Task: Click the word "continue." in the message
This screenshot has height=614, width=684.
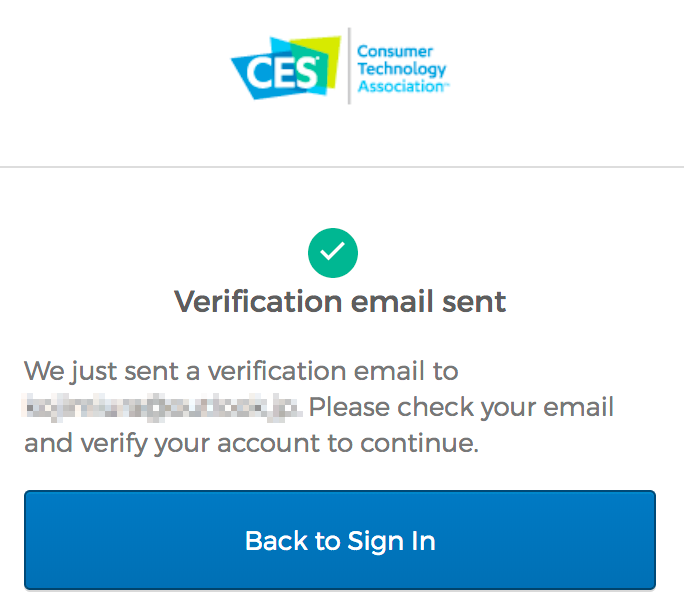Action: pyautogui.click(x=420, y=443)
